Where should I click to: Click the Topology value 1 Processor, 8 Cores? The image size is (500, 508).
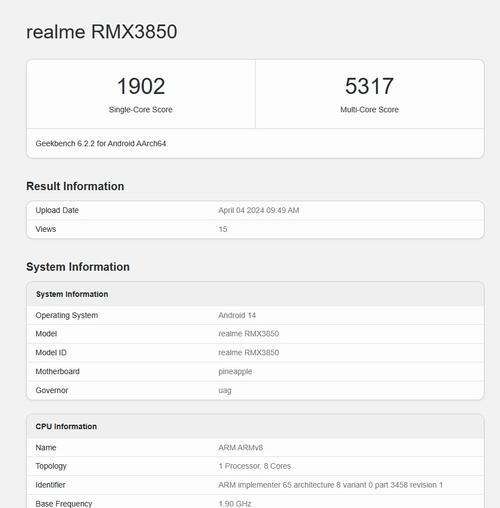[x=255, y=466]
